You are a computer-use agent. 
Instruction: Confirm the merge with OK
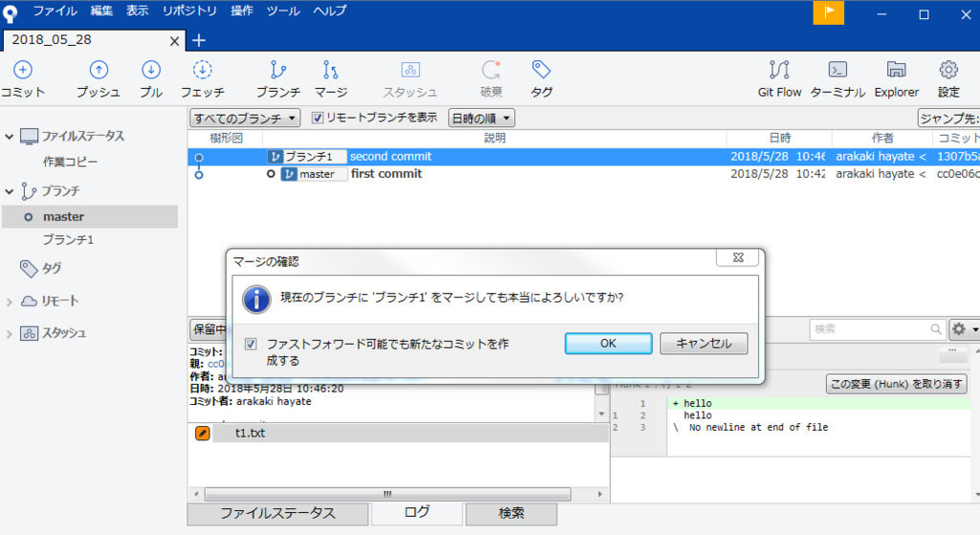pyautogui.click(x=608, y=344)
